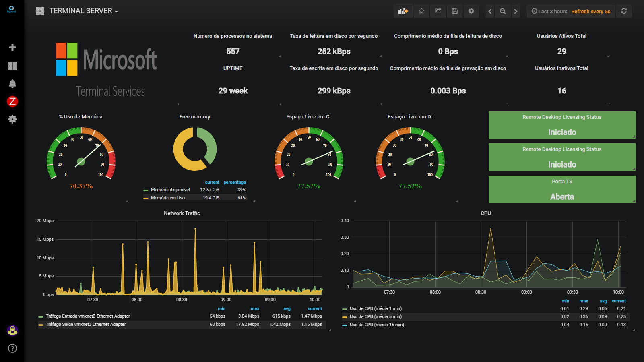
Task: Open the % Uso de Memória panel menu
Action: pyautogui.click(x=81, y=116)
